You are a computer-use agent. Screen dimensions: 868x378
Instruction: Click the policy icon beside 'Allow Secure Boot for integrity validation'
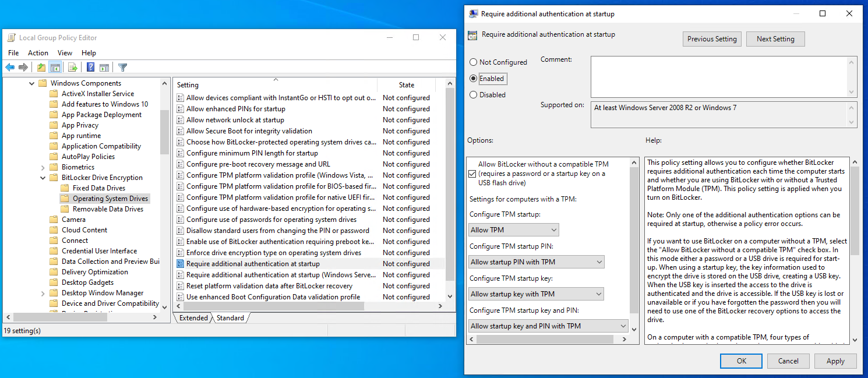pos(181,131)
